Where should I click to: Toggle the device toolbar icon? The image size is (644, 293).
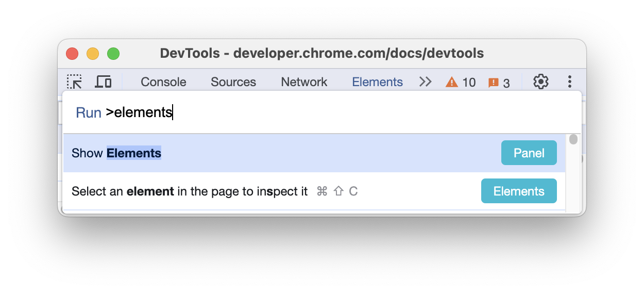pyautogui.click(x=104, y=82)
